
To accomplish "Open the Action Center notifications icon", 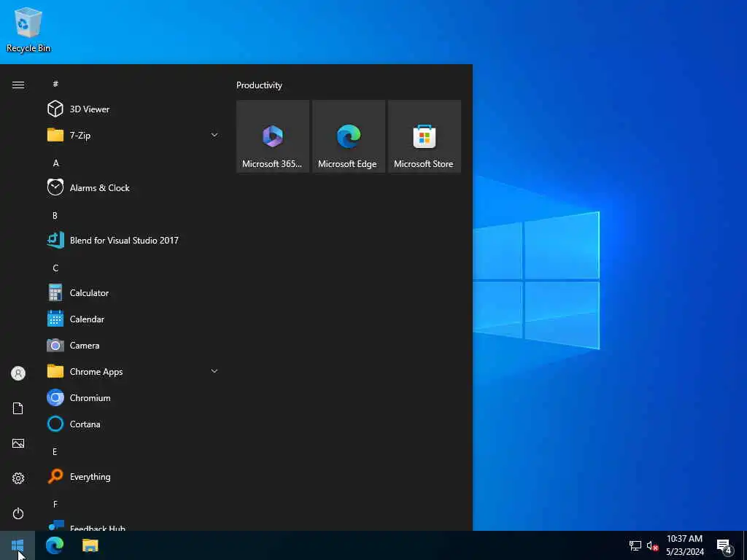I will [724, 545].
